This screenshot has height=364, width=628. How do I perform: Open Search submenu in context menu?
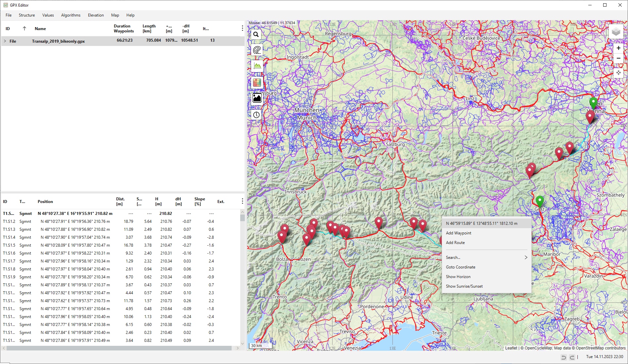coord(486,258)
